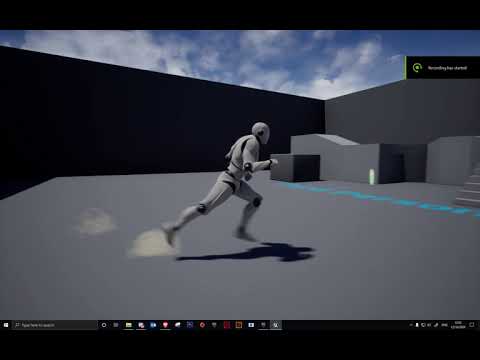Open the gray shield taskbar icon

214,325
